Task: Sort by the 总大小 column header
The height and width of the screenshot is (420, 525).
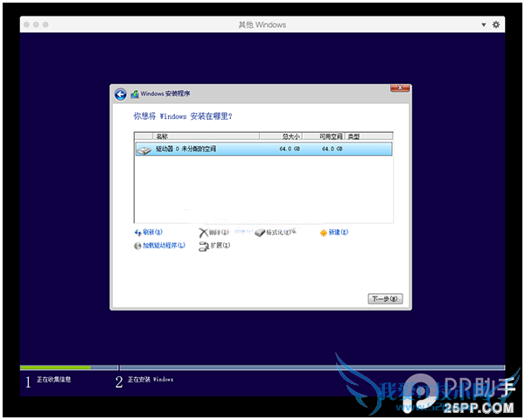Action: 281,136
